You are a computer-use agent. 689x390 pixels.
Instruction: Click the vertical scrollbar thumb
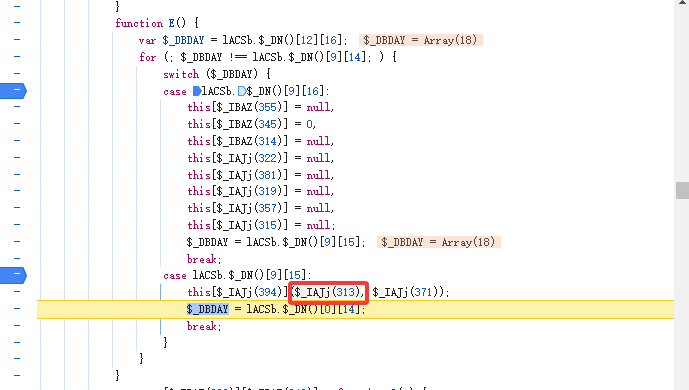[682, 191]
